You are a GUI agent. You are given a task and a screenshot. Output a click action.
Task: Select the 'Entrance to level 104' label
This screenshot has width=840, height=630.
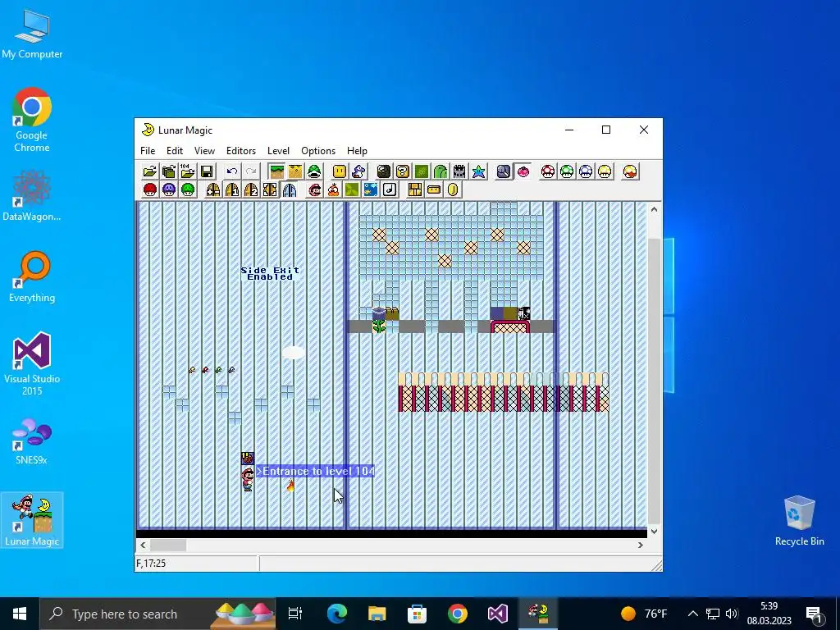(315, 472)
